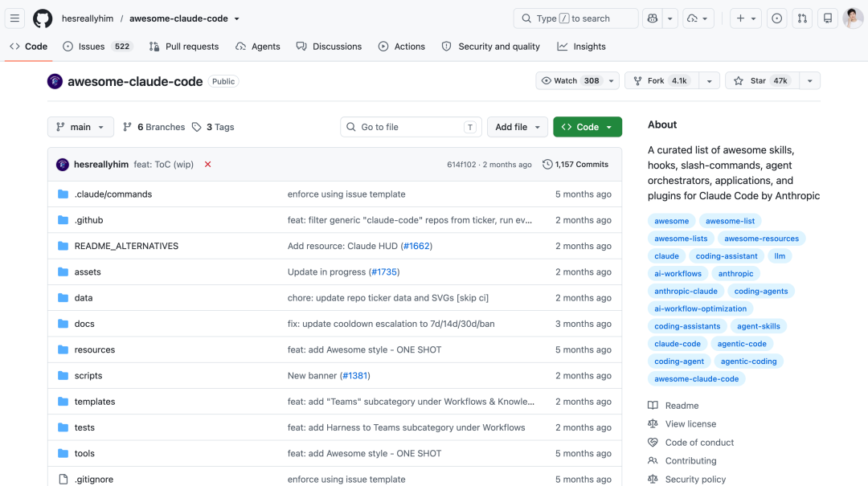Image resolution: width=868 pixels, height=486 pixels.
Task: Open the issues inbox icon in header
Action: (x=776, y=18)
